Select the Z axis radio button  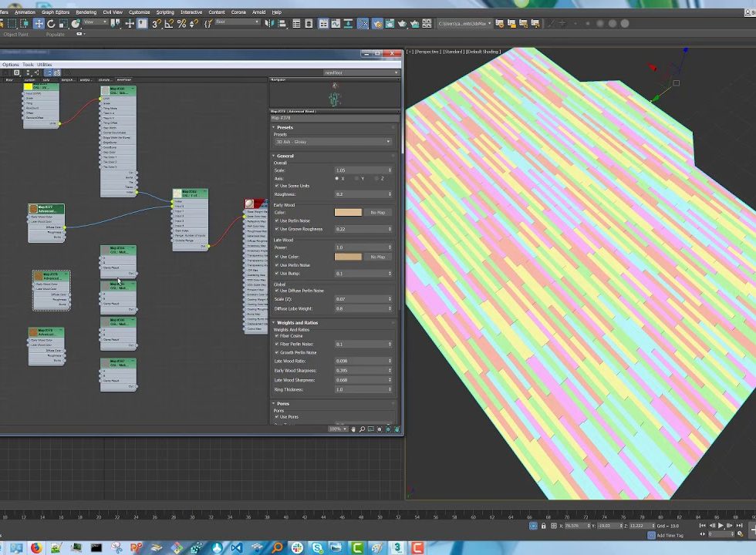pos(376,179)
